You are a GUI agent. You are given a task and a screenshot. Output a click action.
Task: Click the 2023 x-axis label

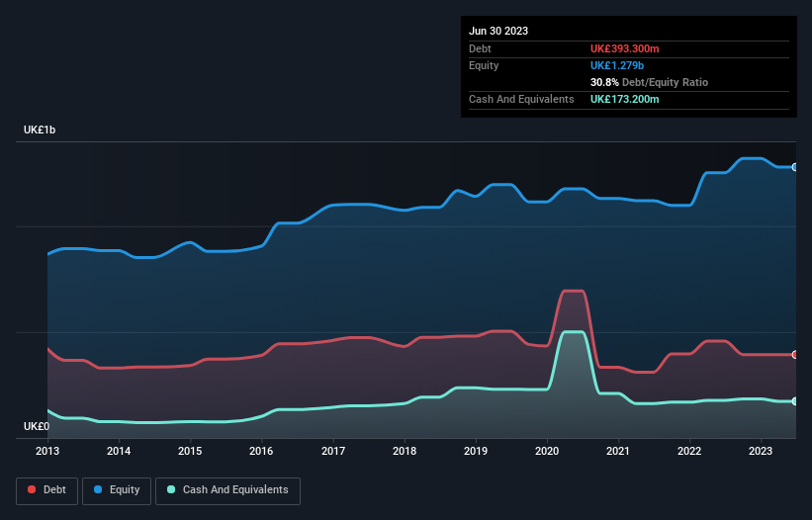click(x=761, y=451)
